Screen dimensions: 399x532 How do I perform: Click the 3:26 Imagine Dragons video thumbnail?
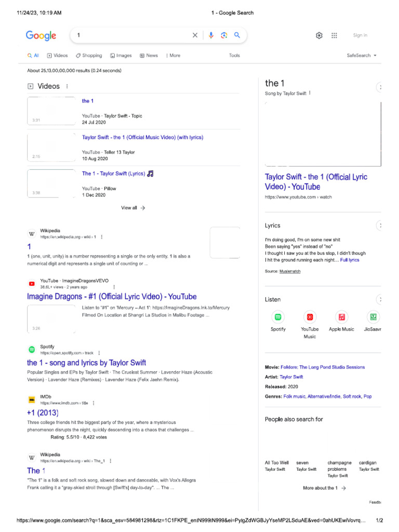(51, 319)
